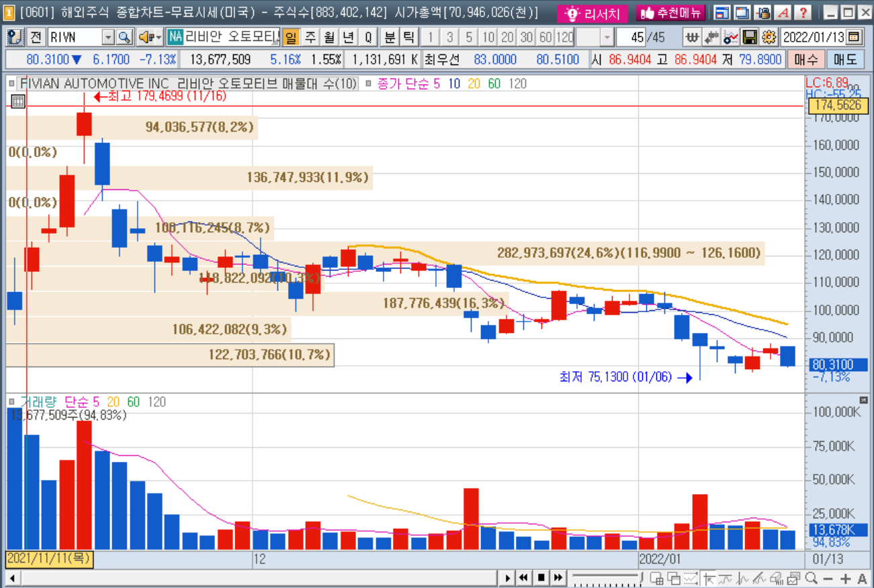Viewport: 874px width, 588px height.
Task: Open the interval combo box dropdown
Action: click(607, 37)
